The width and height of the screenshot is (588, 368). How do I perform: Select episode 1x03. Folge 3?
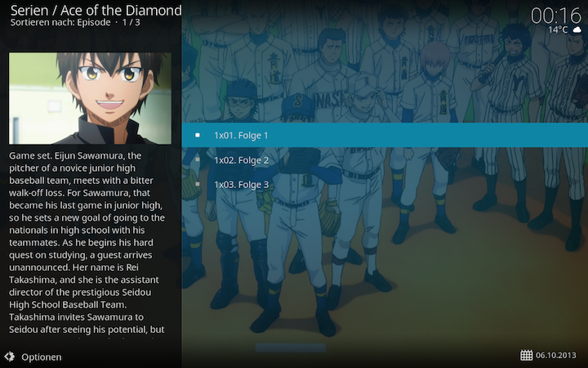point(385,184)
